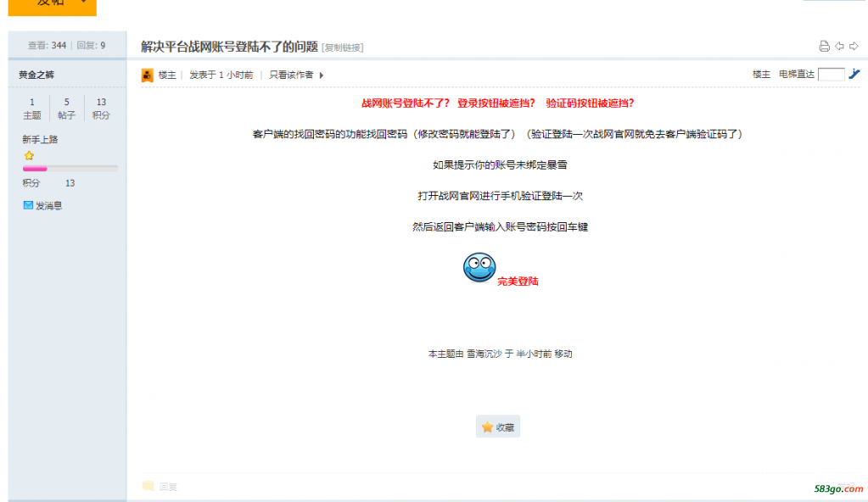
Task: Click the 楼主 link near 电梯直达
Action: point(761,75)
